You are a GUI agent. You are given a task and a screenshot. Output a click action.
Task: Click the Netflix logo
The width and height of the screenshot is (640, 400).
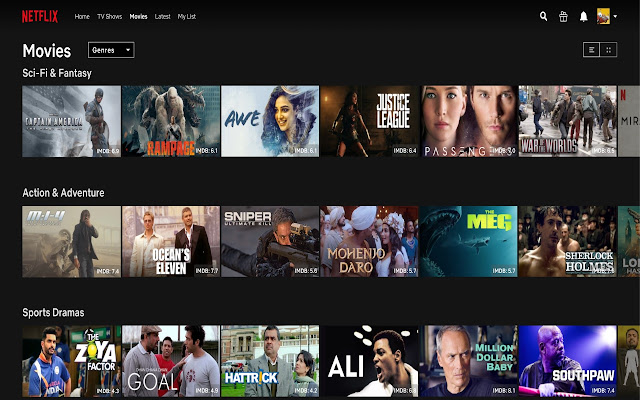tap(40, 16)
